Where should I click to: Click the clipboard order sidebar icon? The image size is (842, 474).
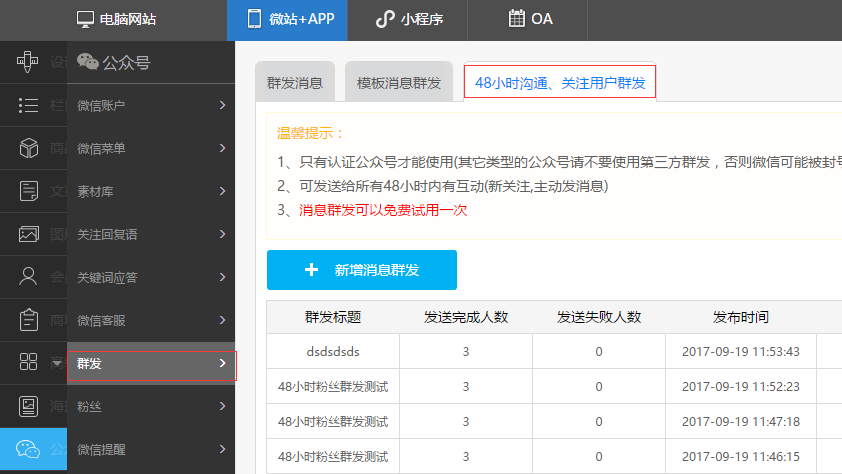28,319
